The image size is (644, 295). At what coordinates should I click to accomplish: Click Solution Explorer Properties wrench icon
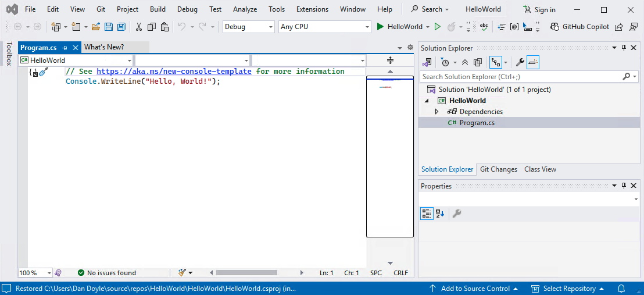520,62
